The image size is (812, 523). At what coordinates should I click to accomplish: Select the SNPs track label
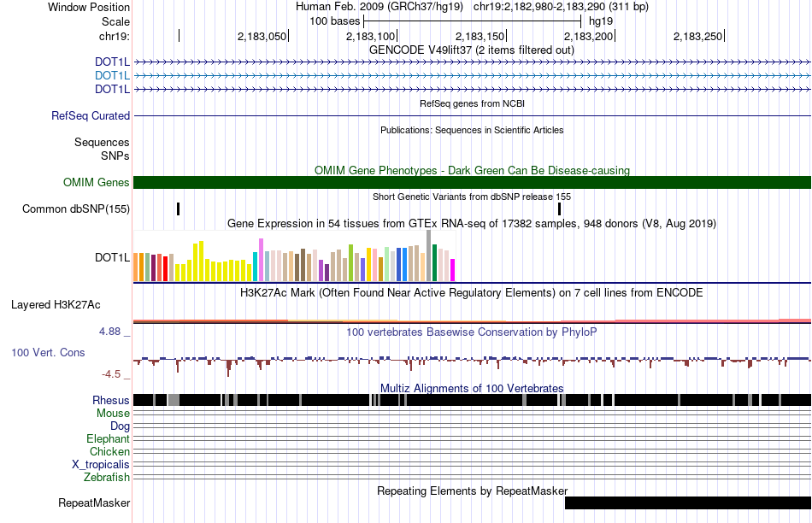coord(115,156)
